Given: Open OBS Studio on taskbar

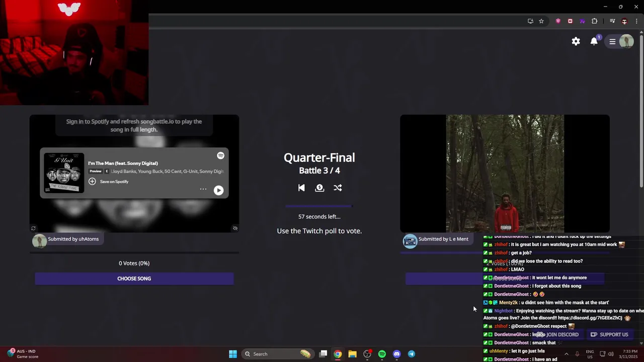Looking at the screenshot, I should pos(367,354).
